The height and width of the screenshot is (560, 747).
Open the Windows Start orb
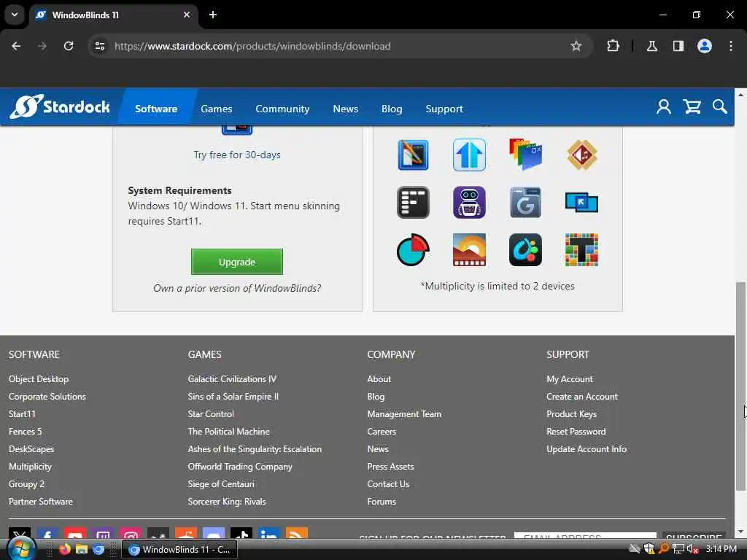(22, 548)
